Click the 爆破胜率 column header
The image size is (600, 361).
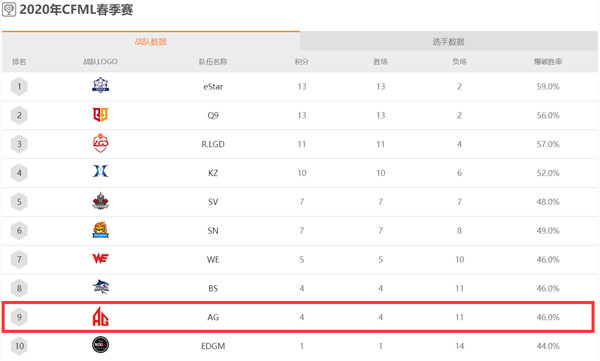[x=548, y=62]
